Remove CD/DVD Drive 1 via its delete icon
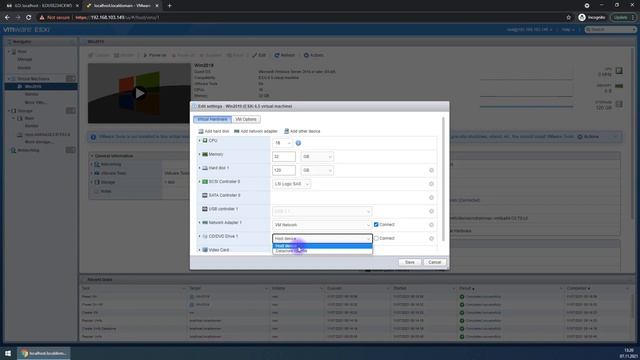The image size is (640, 360). pos(431,238)
